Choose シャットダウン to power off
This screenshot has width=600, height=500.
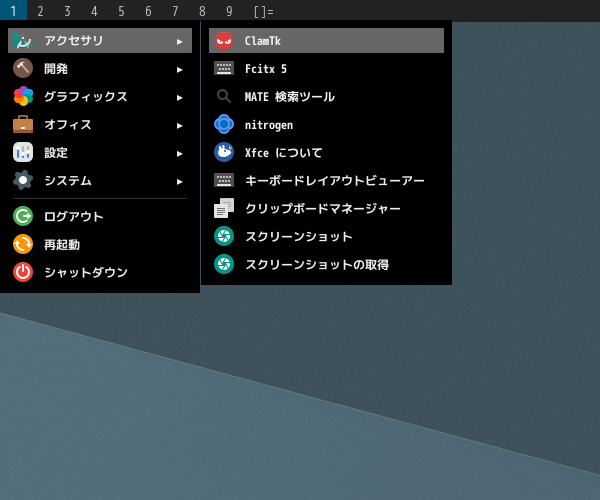(100, 272)
